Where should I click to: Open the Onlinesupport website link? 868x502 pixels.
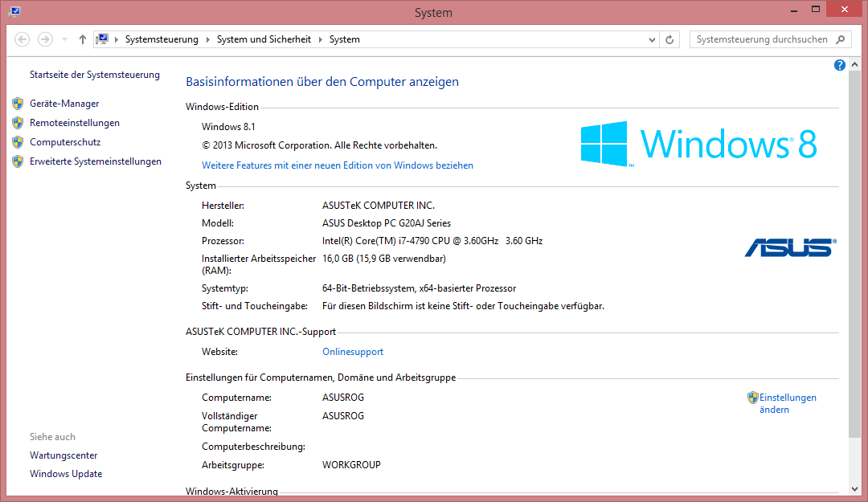pos(353,352)
